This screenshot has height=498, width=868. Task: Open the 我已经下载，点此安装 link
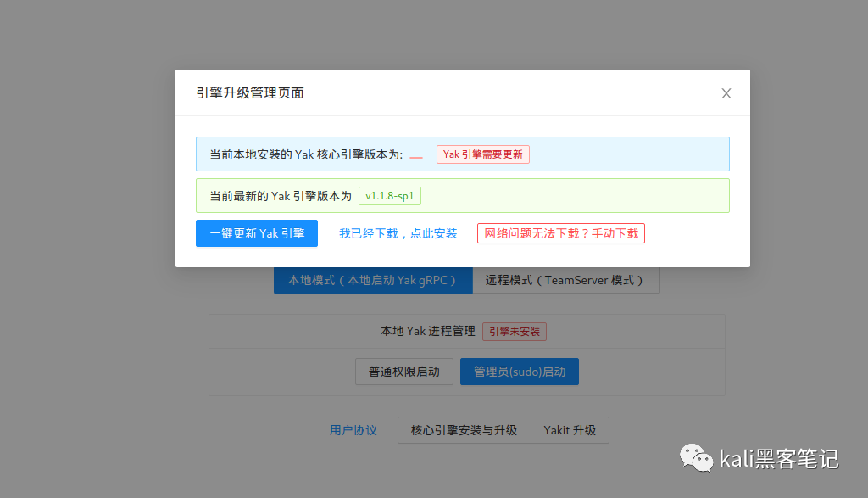tap(398, 234)
